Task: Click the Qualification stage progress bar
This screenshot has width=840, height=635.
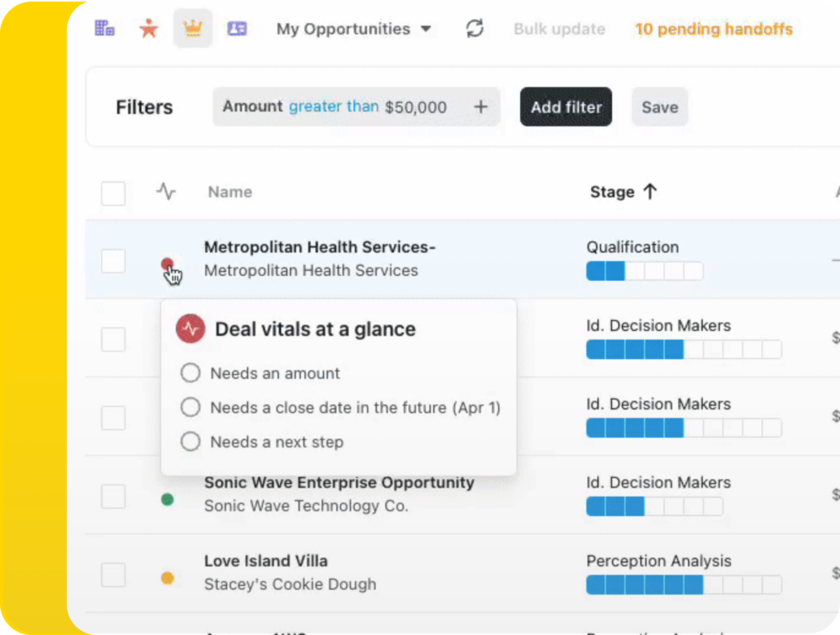Action: (x=645, y=271)
